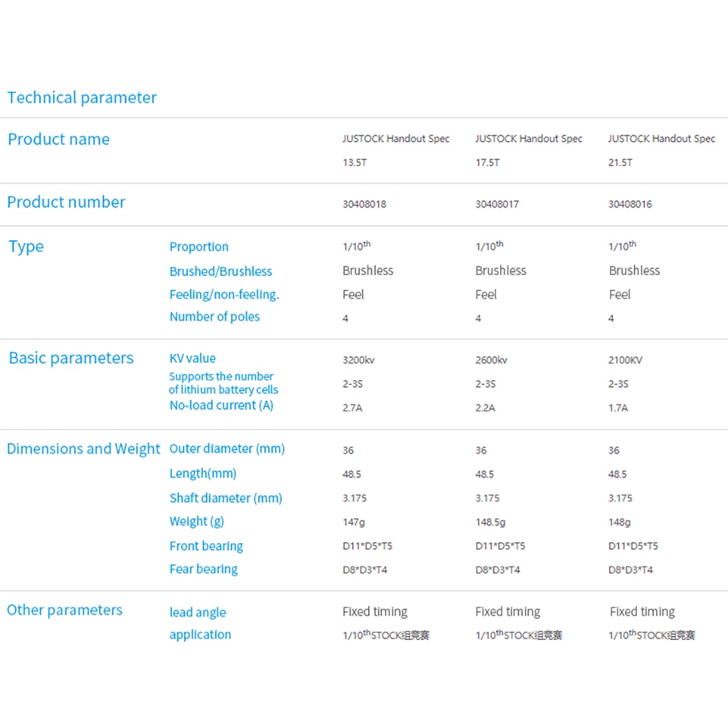Screen dimensions: 728x728
Task: Click the Dimensions and Weight heading
Action: [83, 449]
